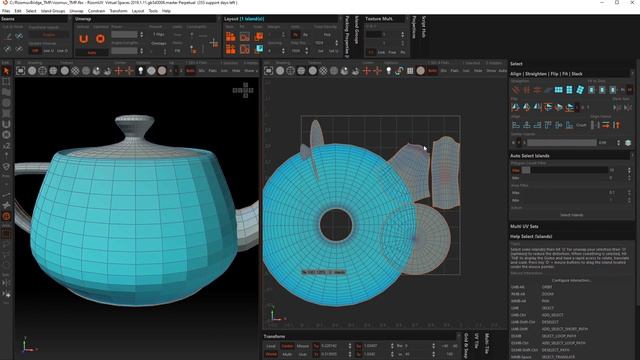Click the frame-selection icon in UV viewport toolbar
Screen dimensions: 640x360
tap(269, 71)
